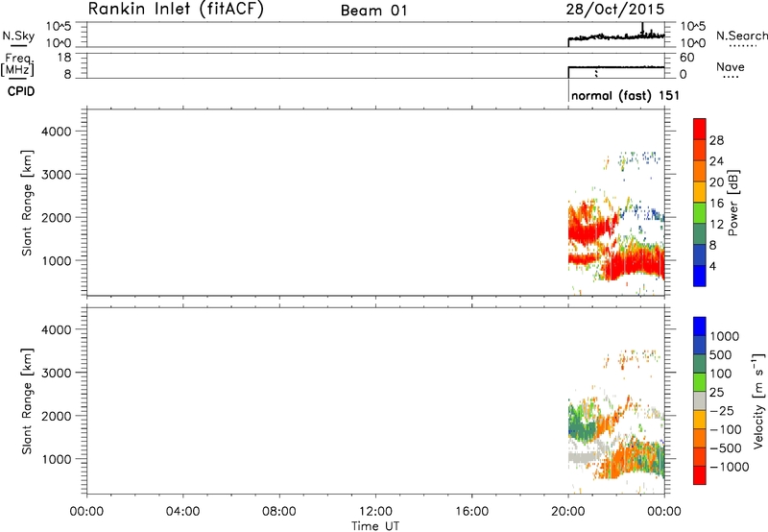
Task: Click the 08:00 time axis tick label
Action: pyautogui.click(x=279, y=512)
